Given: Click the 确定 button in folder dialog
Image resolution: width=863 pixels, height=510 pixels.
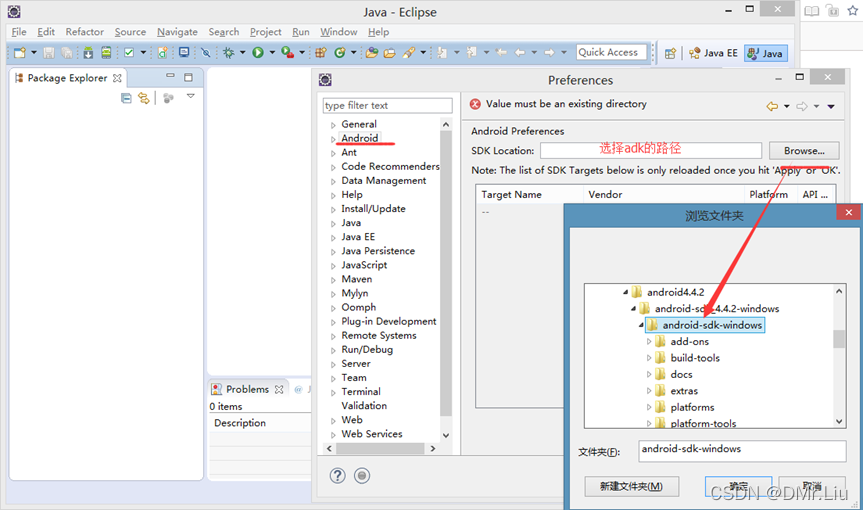Looking at the screenshot, I should click(739, 486).
